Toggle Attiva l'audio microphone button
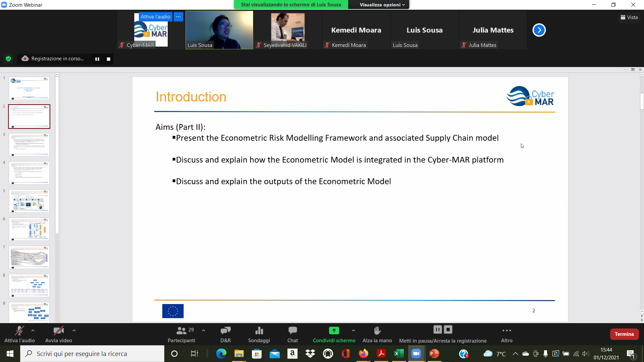 coord(19,334)
